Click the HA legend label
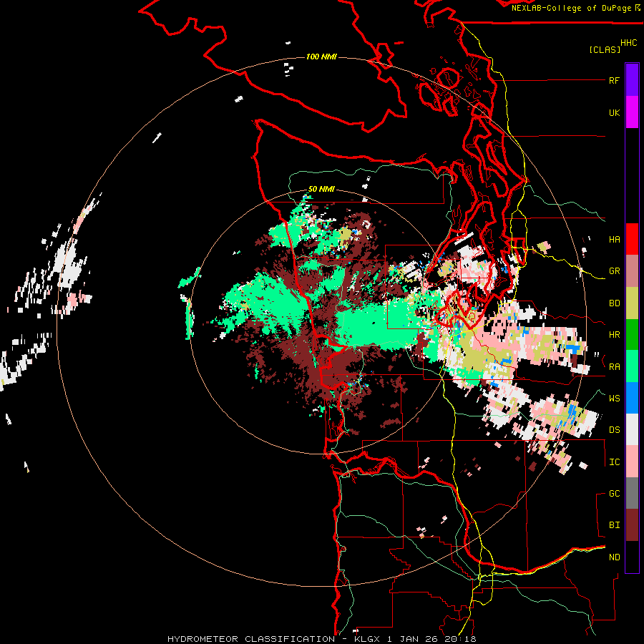Viewport: 644px width, 644px height. pos(614,240)
